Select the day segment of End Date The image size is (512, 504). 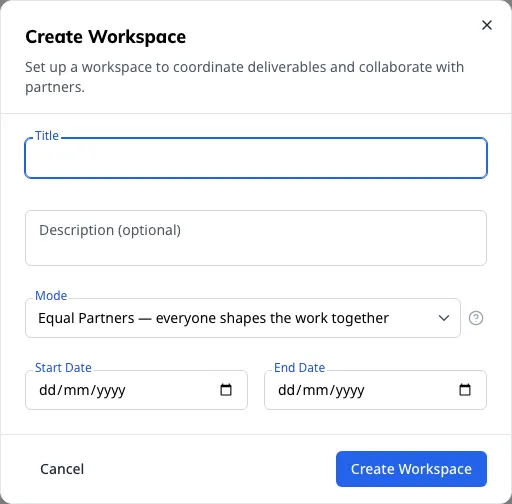tap(286, 390)
